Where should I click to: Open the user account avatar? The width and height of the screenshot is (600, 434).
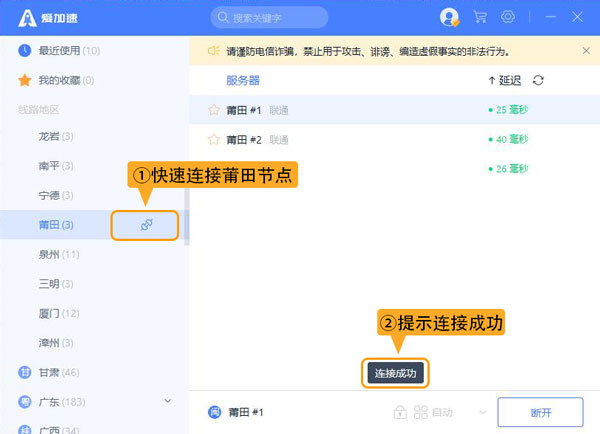tap(449, 17)
